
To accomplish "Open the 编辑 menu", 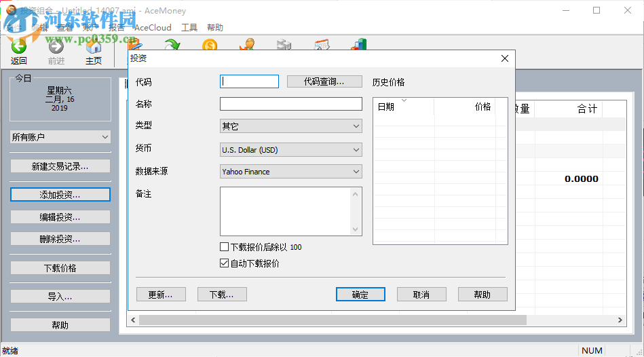I will [40, 28].
